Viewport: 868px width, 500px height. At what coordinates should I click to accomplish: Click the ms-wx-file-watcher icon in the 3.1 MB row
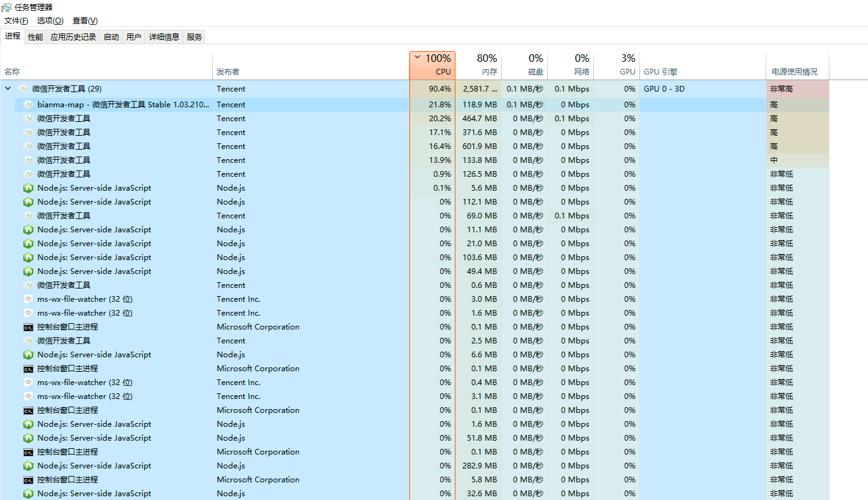click(x=28, y=396)
